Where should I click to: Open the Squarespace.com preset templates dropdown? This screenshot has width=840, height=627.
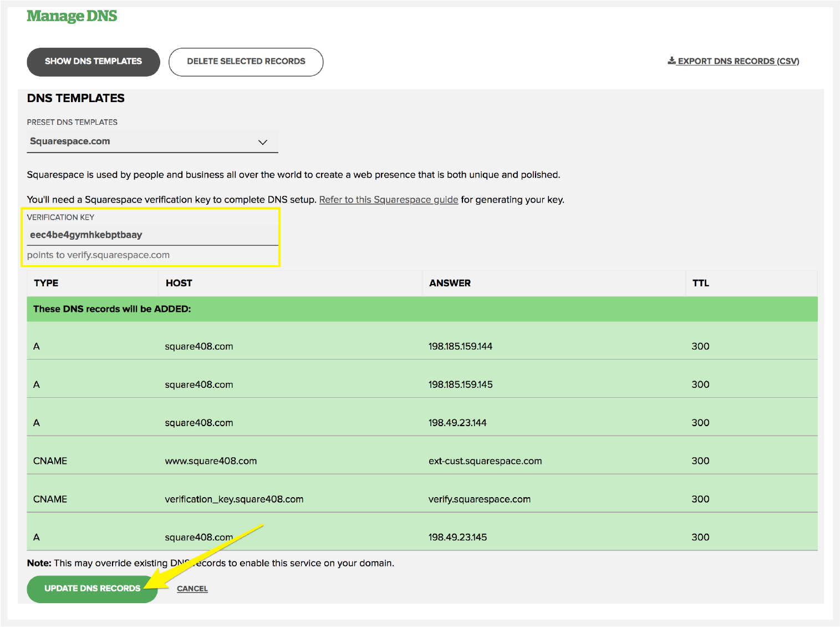click(x=152, y=141)
